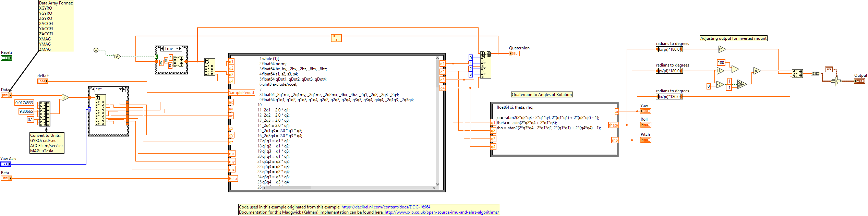The height and width of the screenshot is (216, 868).
Task: Select the unit conversion Build Array node
Action: [x=45, y=114]
